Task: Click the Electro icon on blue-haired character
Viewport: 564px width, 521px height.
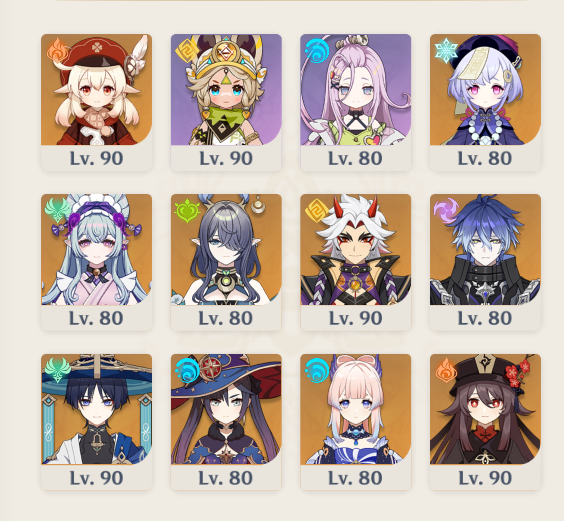Action: point(446,210)
